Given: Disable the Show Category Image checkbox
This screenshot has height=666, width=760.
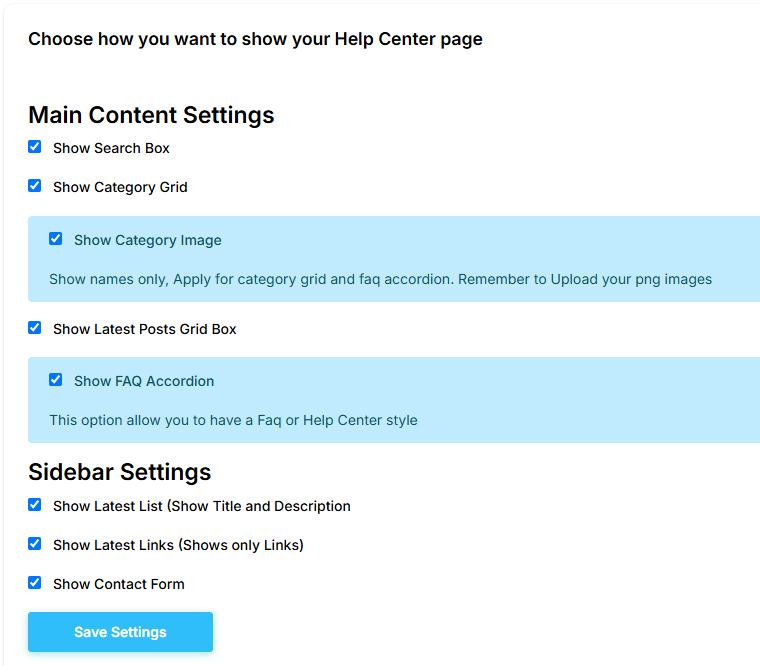Looking at the screenshot, I should [56, 239].
